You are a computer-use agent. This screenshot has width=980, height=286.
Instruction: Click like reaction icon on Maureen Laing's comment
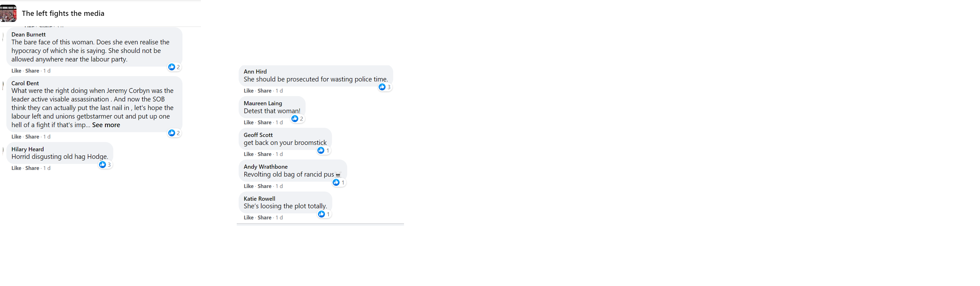coord(295,119)
